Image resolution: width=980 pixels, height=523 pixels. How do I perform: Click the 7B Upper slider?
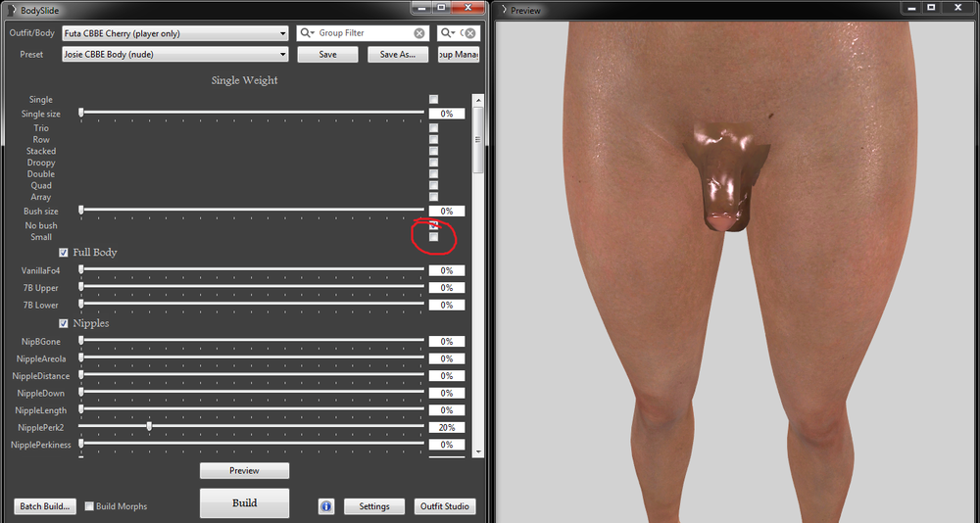(x=252, y=287)
